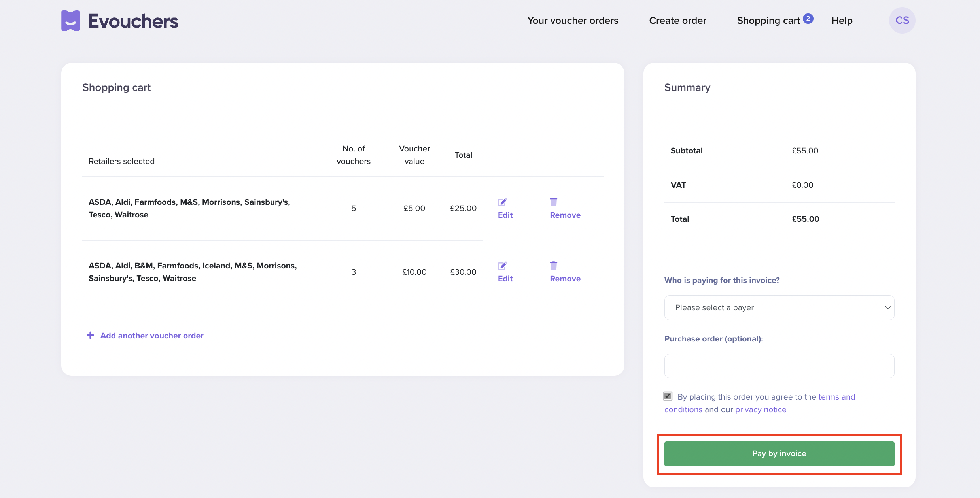The height and width of the screenshot is (498, 980).
Task: Open the CS user avatar menu
Action: point(902,21)
